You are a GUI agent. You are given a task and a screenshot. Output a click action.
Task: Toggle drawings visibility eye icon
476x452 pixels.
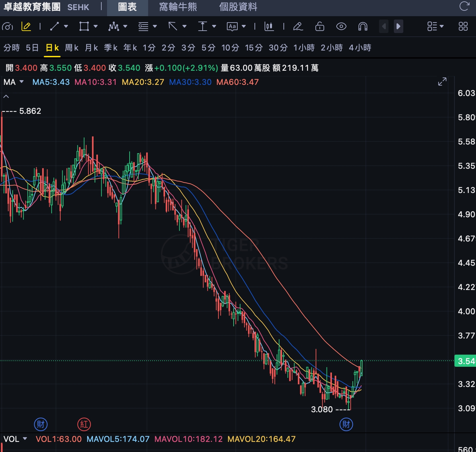point(341,26)
